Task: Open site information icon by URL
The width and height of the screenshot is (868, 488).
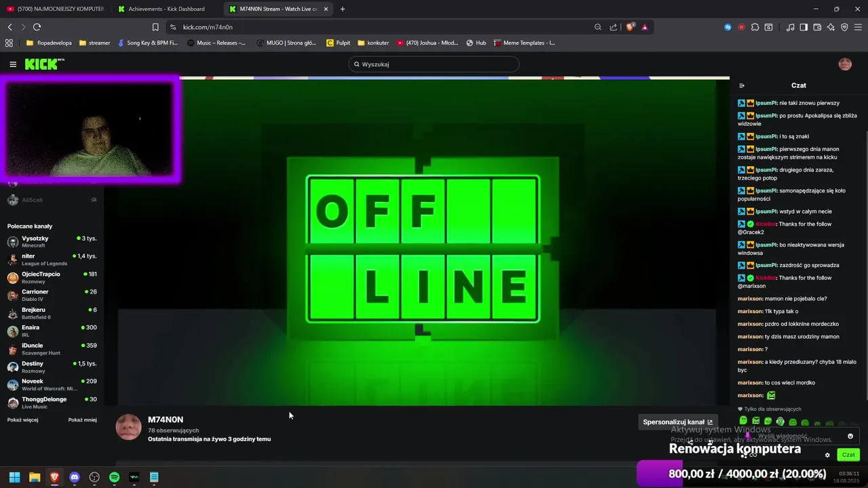Action: [x=173, y=27]
